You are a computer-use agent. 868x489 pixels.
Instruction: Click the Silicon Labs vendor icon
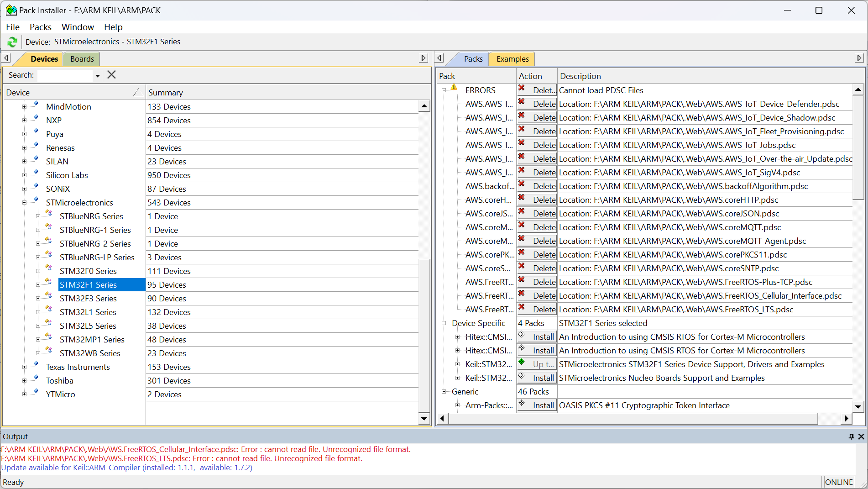coord(36,172)
